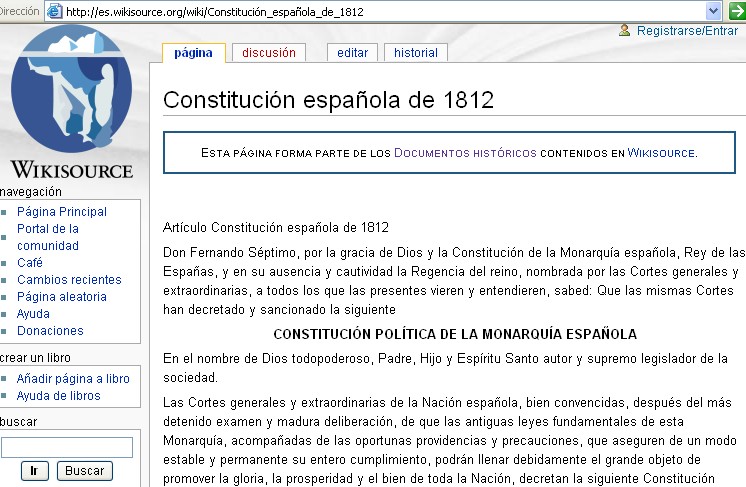This screenshot has height=487, width=746.
Task: Open Portal de la comunidad
Action: click(x=48, y=237)
